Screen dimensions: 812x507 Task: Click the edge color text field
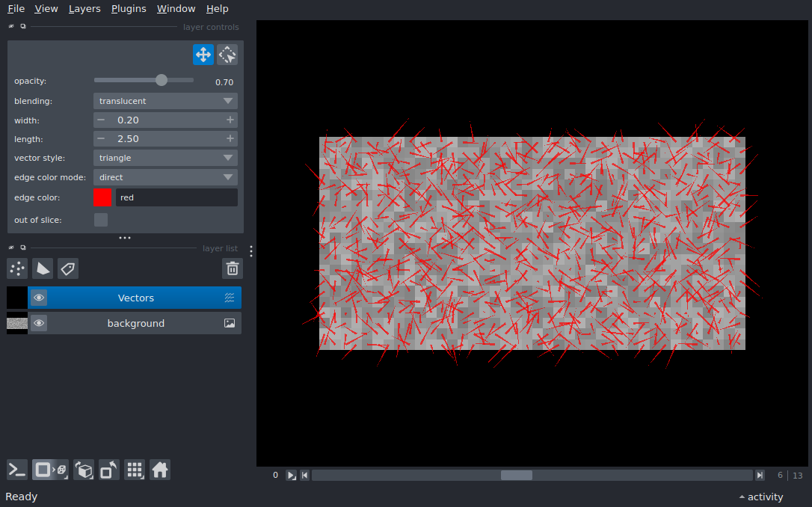pyautogui.click(x=176, y=197)
